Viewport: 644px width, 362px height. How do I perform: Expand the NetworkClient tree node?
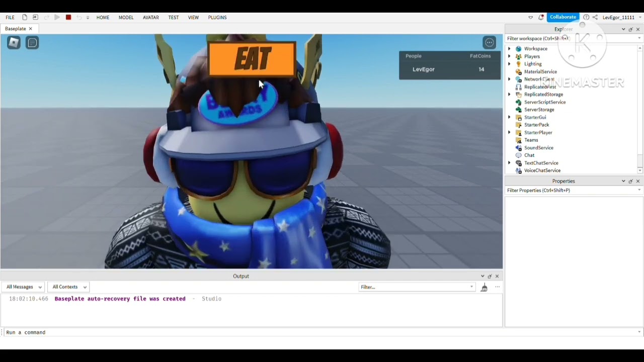point(509,79)
